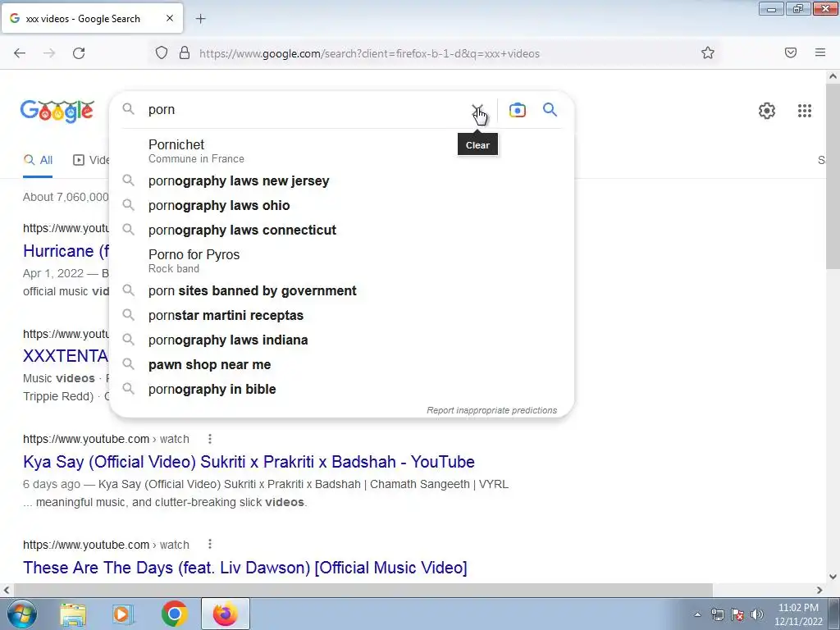Screen dimensions: 840x630
Task: Open search by image camera icon
Action: [x=517, y=110]
